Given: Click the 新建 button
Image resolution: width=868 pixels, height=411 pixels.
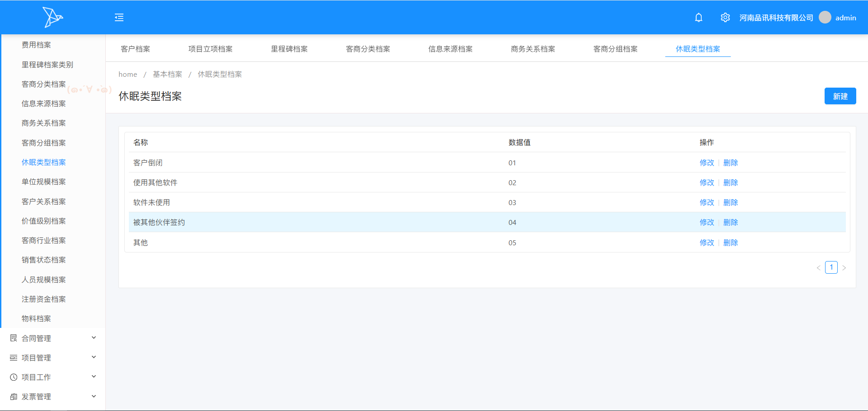Looking at the screenshot, I should click(x=840, y=96).
